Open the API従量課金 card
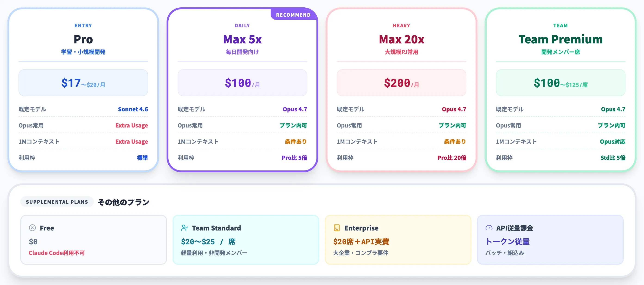This screenshot has width=644, height=285. (x=550, y=240)
